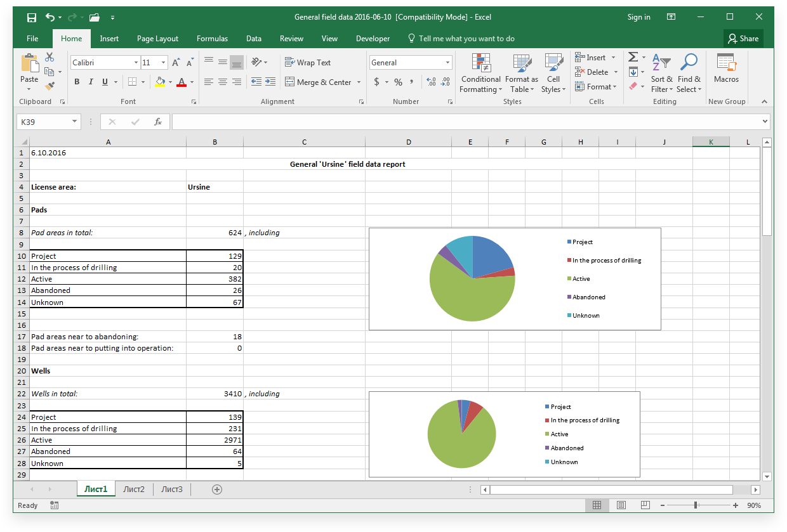This screenshot has height=532, width=787.
Task: Undo the last action
Action: 50,17
